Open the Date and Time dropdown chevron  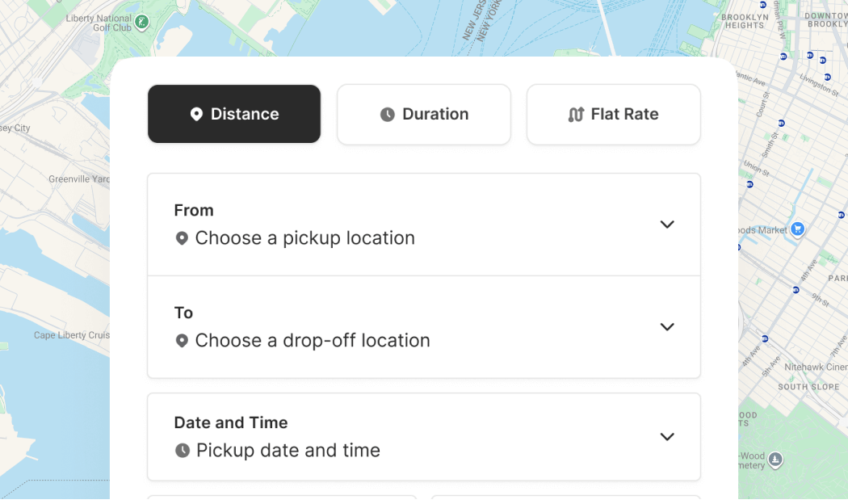click(667, 437)
